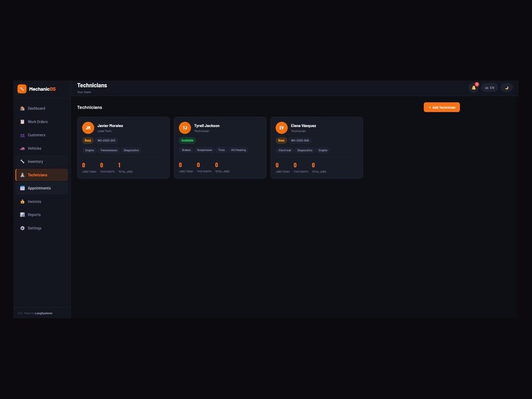
Task: Click Javier Morales' Diagnostics skill tag
Action: pyautogui.click(x=131, y=151)
